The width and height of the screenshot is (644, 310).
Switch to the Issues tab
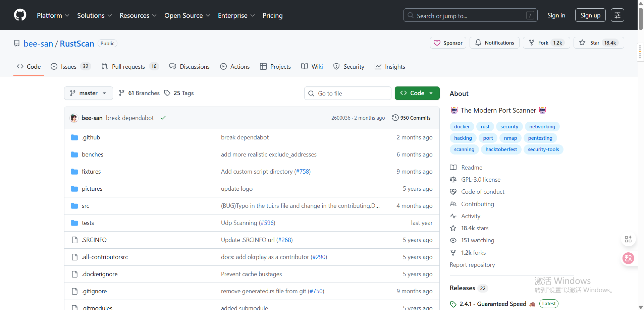pyautogui.click(x=70, y=67)
